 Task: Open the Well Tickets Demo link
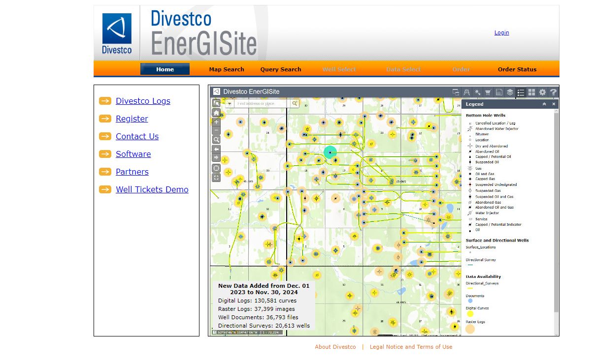[x=152, y=189]
